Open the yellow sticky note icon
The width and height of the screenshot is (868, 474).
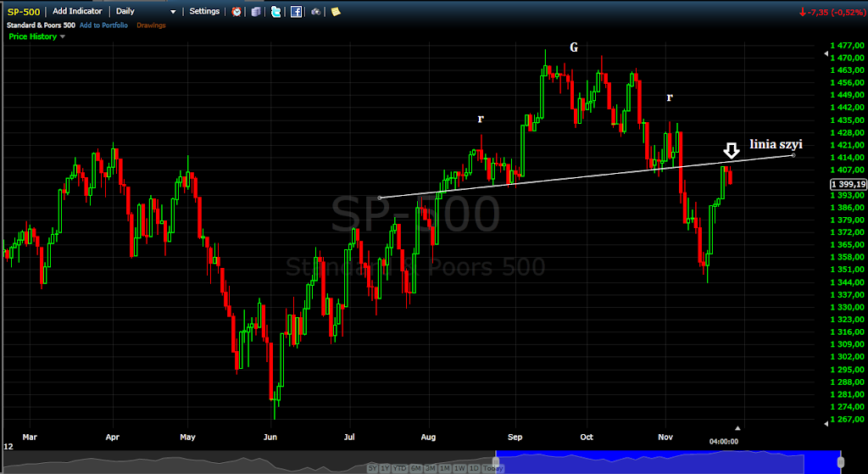point(336,12)
